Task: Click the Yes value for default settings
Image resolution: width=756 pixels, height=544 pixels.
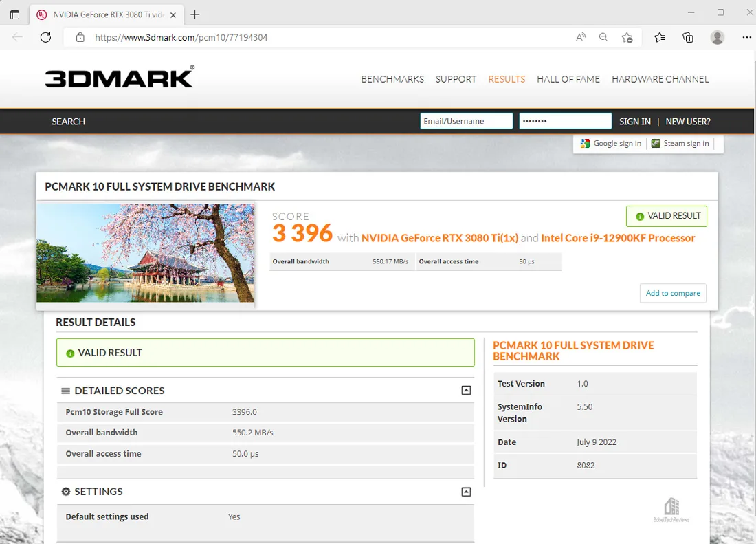Action: point(234,516)
